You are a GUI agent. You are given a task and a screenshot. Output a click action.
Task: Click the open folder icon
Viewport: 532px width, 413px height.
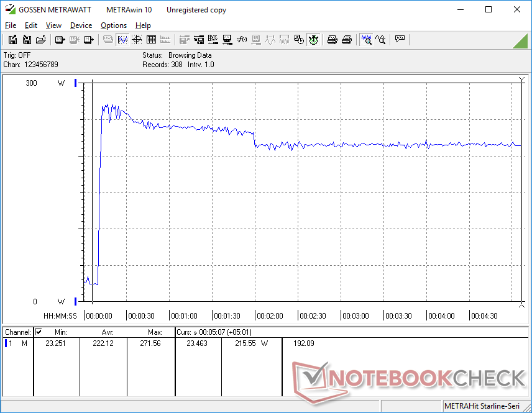41,40
